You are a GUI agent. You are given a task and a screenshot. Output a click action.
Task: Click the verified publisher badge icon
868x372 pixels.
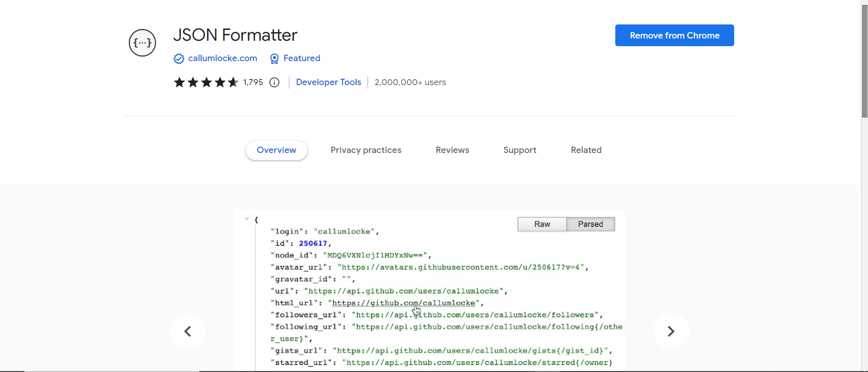pos(179,59)
